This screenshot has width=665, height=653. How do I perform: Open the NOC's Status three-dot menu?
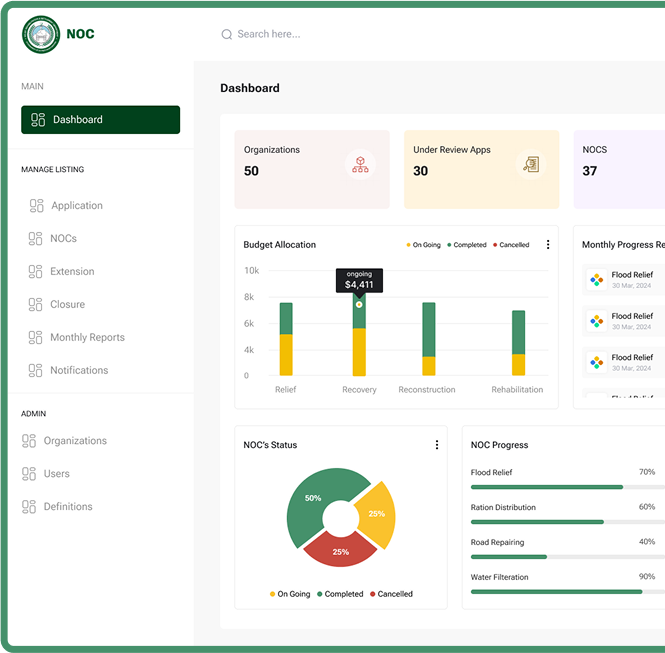click(x=436, y=445)
